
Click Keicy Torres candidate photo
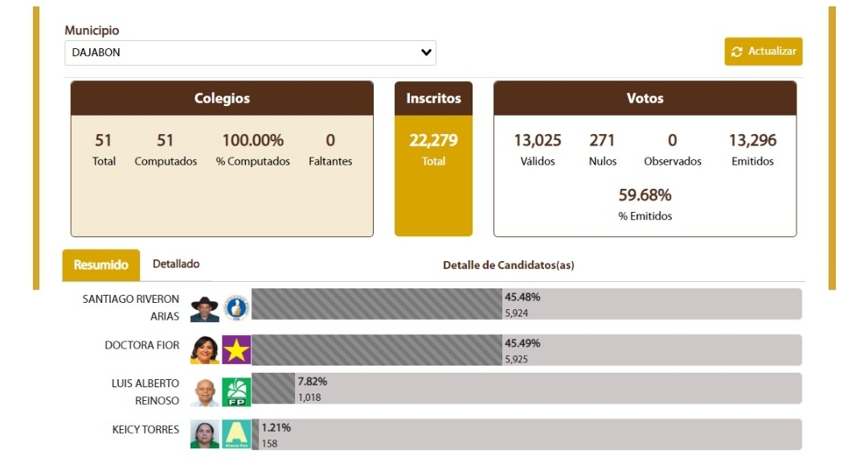[205, 434]
